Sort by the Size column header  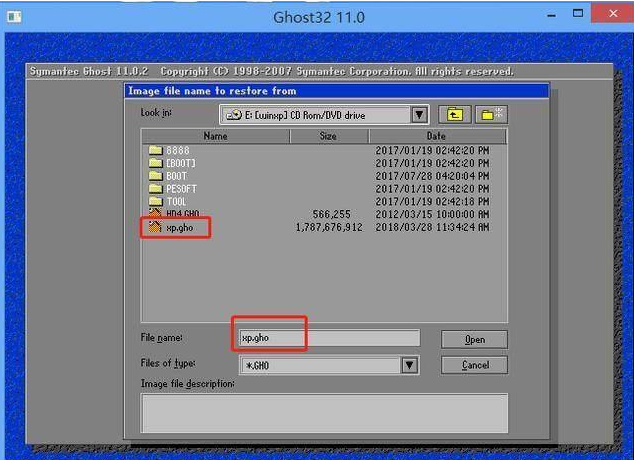point(328,136)
